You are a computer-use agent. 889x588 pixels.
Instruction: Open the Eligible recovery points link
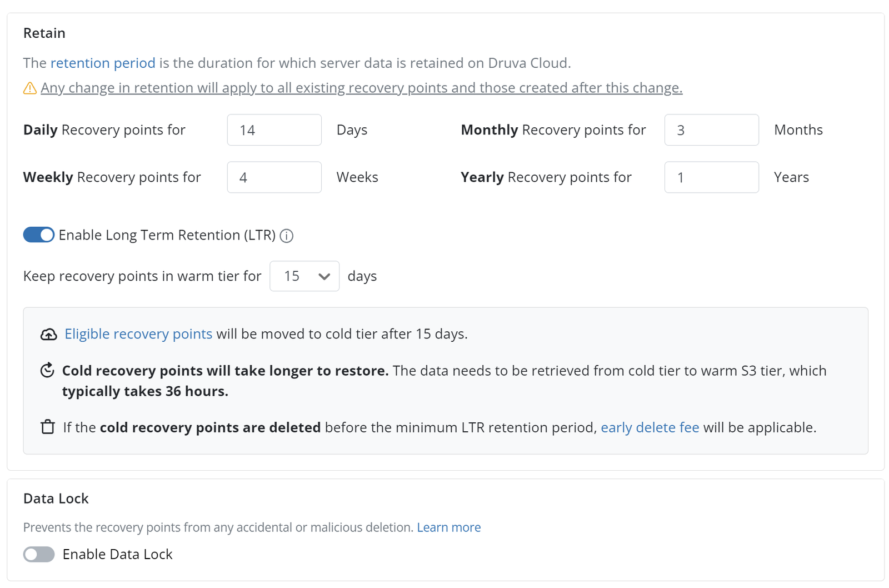(138, 334)
